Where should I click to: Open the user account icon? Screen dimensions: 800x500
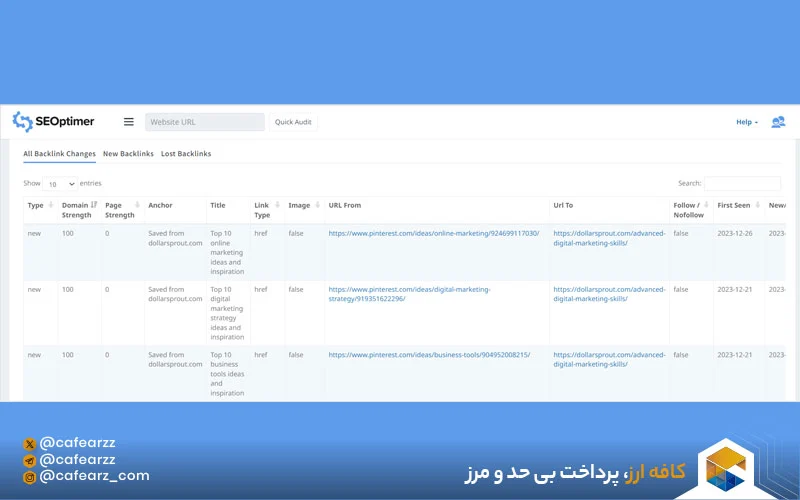(x=778, y=122)
